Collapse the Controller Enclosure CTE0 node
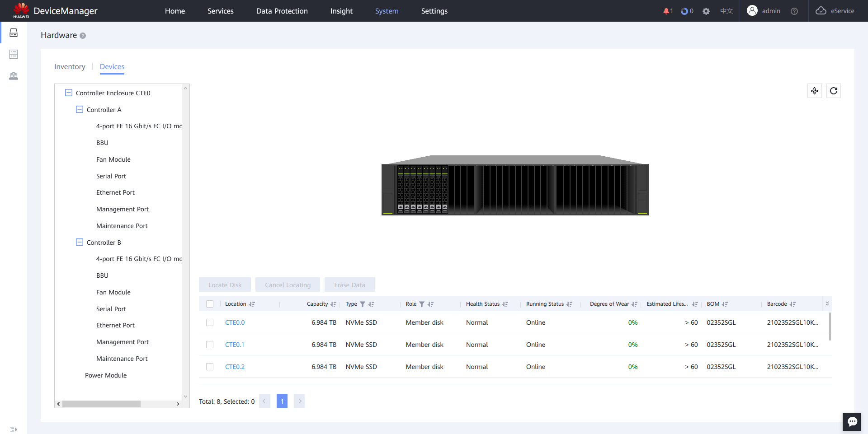The image size is (868, 434). point(69,93)
